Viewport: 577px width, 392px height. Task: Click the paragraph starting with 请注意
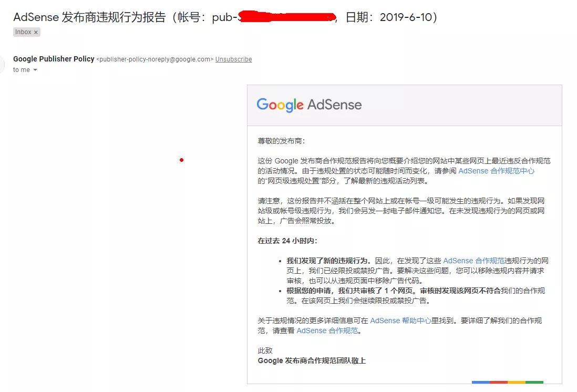tap(401, 211)
